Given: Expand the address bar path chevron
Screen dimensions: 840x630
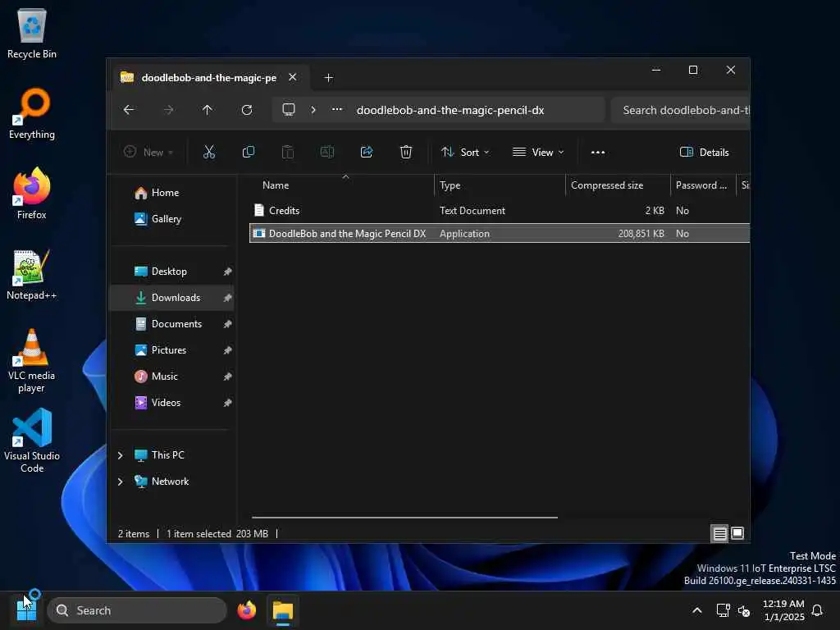Looking at the screenshot, I should pos(313,110).
